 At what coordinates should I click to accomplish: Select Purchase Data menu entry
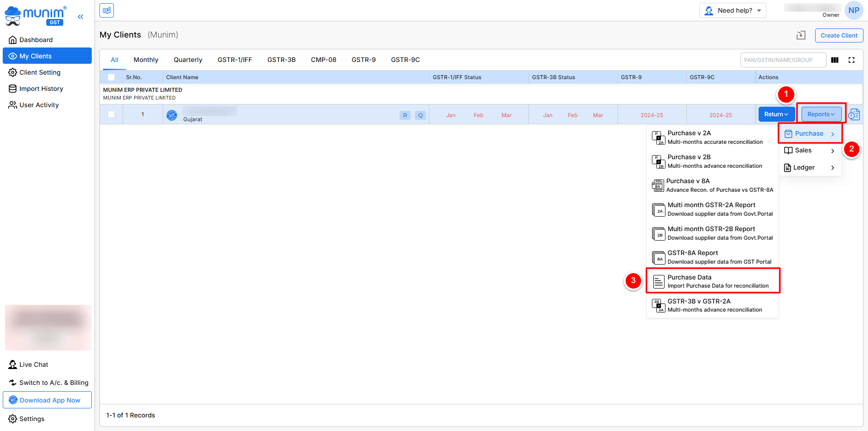pyautogui.click(x=713, y=281)
